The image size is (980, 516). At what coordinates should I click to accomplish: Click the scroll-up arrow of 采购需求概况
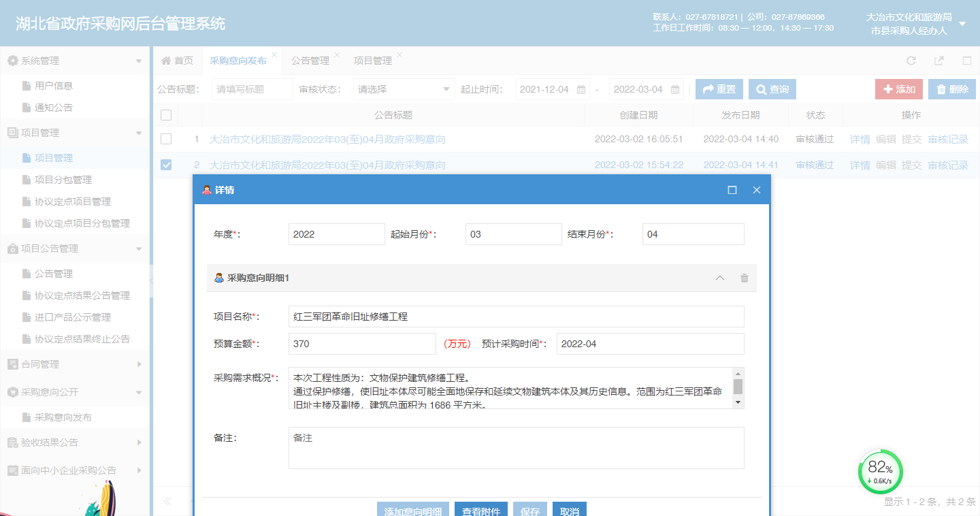coord(738,373)
